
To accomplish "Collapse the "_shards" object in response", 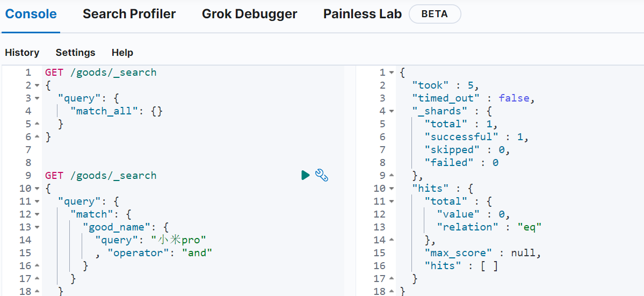I will point(392,111).
